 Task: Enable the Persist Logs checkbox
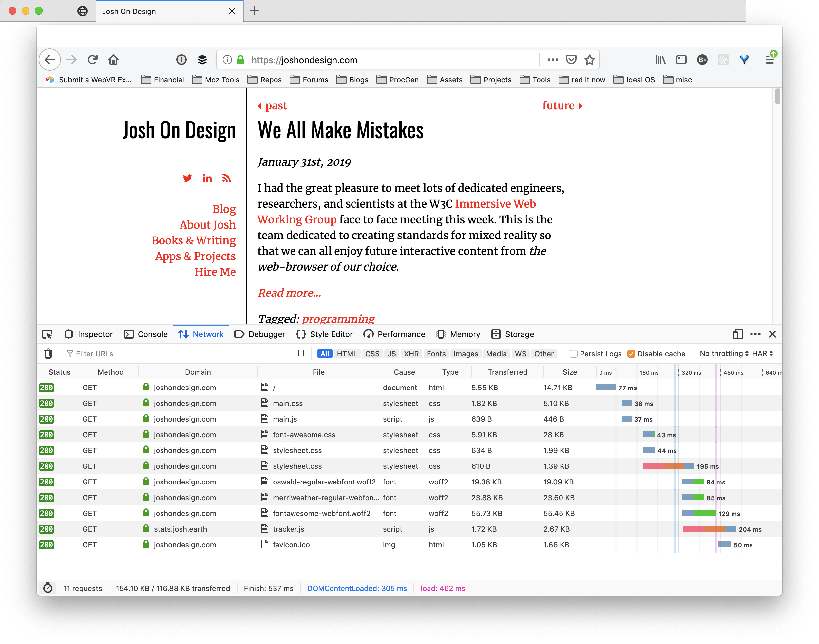(573, 353)
